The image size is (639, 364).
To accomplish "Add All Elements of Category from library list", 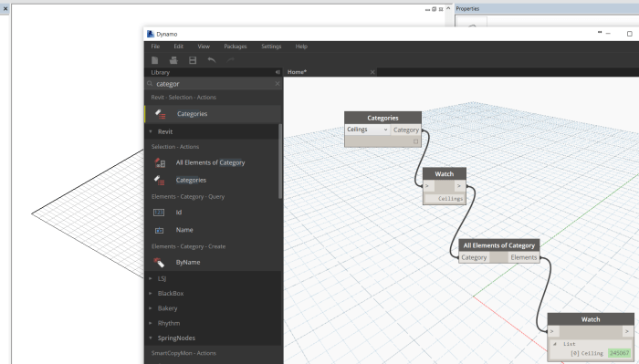I will (x=210, y=162).
